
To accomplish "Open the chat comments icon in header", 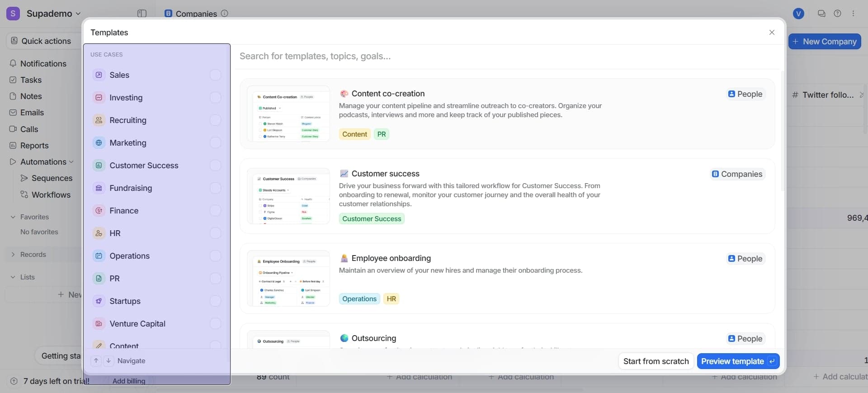I will click(821, 14).
